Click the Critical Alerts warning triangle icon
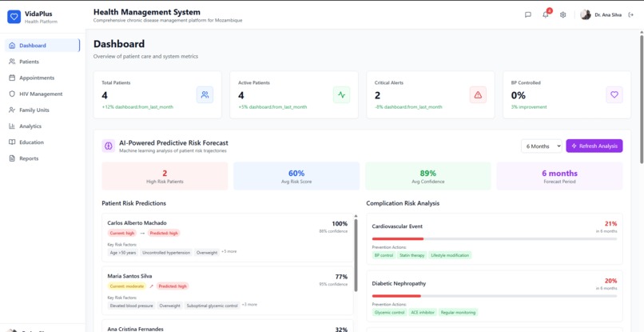The height and width of the screenshot is (332, 644). [x=478, y=94]
